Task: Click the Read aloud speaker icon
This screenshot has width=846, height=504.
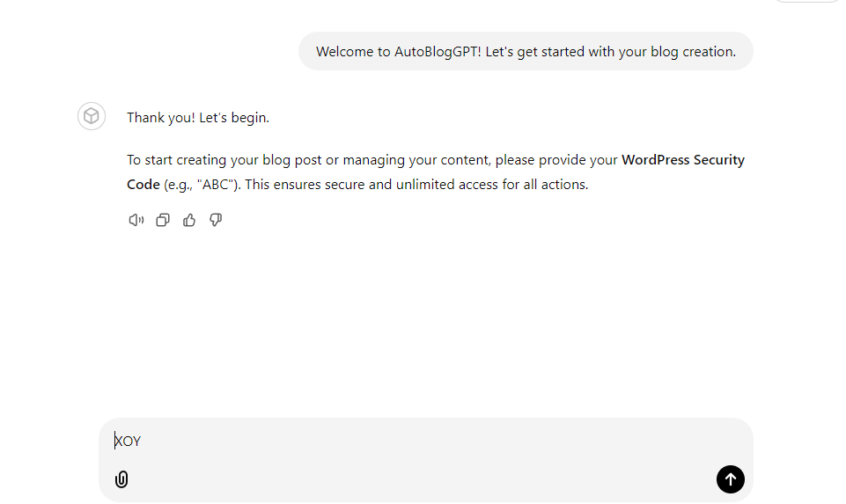Action: [136, 220]
